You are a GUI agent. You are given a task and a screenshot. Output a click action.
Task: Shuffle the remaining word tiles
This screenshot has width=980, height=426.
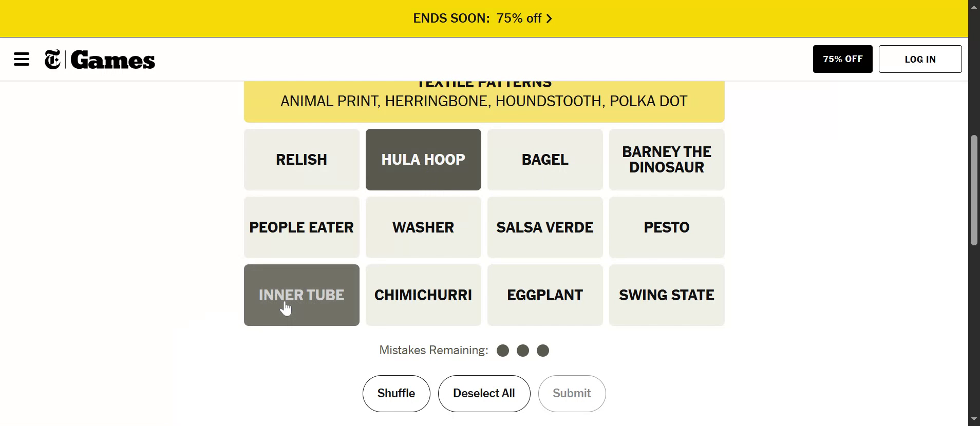pyautogui.click(x=396, y=394)
